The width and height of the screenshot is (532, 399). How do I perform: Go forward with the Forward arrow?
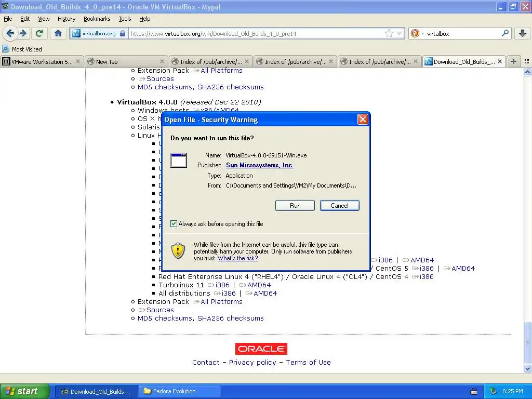[23, 33]
